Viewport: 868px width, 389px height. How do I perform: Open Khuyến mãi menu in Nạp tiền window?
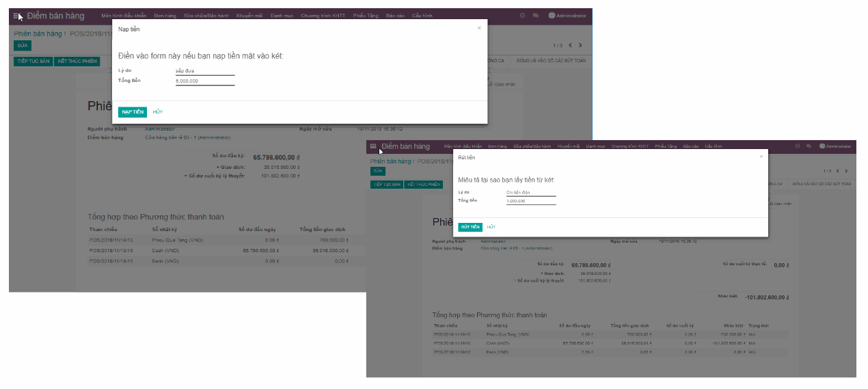click(x=249, y=15)
